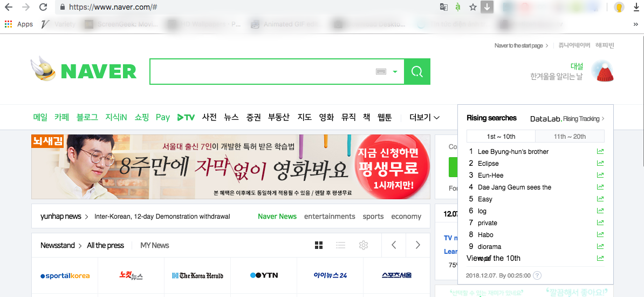
Task: Click search term Lee Byung-hun's brother
Action: tap(513, 151)
